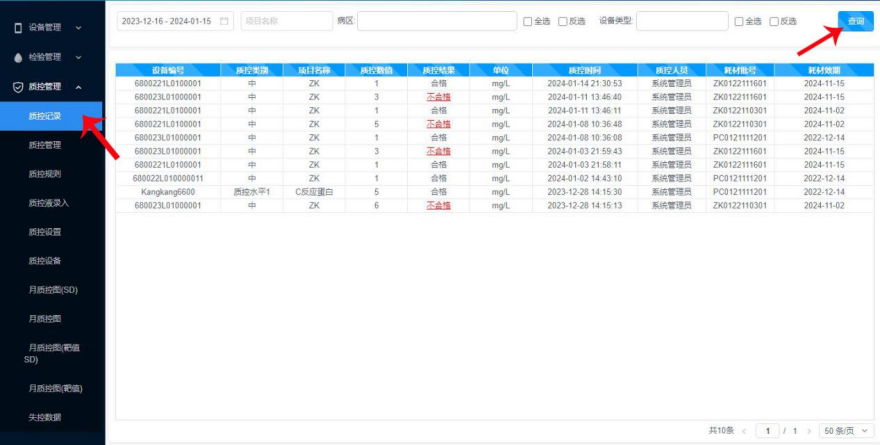Open the 质控设置 sidebar item

click(x=45, y=232)
